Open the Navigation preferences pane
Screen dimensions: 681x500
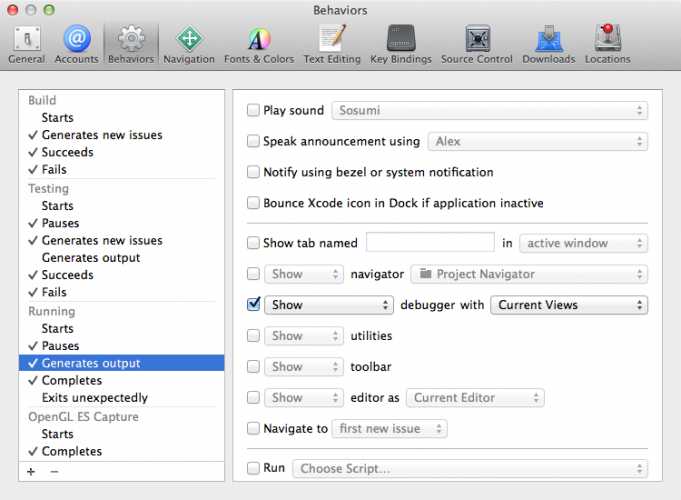189,45
